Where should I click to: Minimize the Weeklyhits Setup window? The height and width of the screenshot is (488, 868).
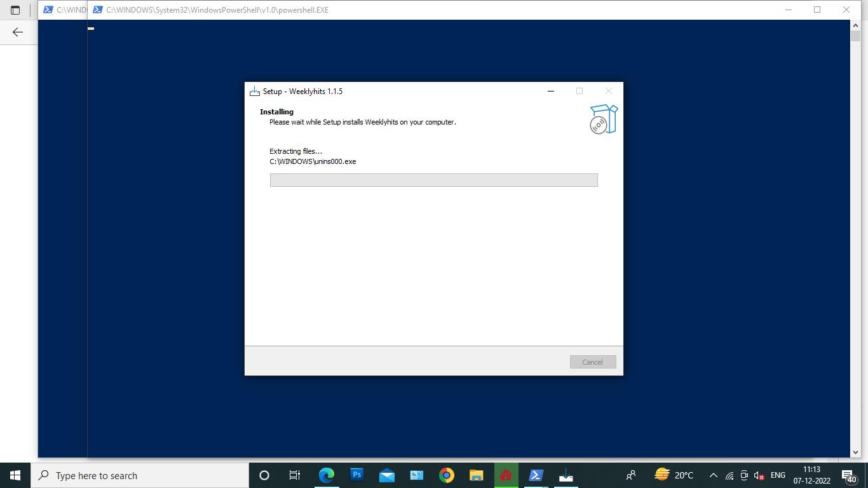(x=551, y=91)
